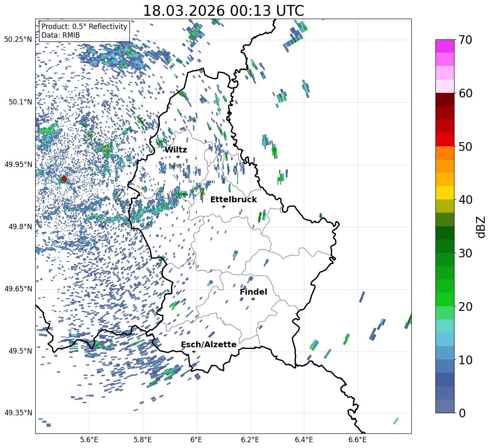The image size is (491, 448).
Task: Click the 50.25°N latitude tick label
Action: [18, 40]
